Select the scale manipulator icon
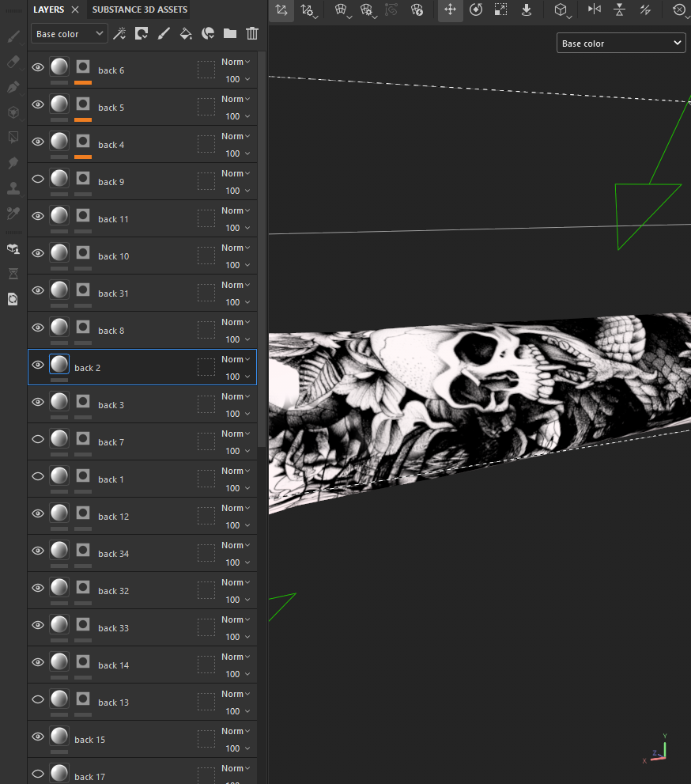Screen dimensions: 691x784 click(x=500, y=9)
